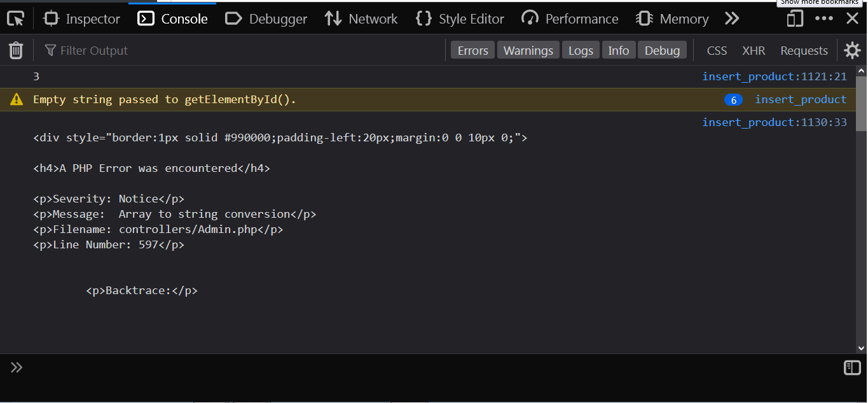Image resolution: width=868 pixels, height=403 pixels.
Task: Open the Debugger tab
Action: pyautogui.click(x=266, y=19)
